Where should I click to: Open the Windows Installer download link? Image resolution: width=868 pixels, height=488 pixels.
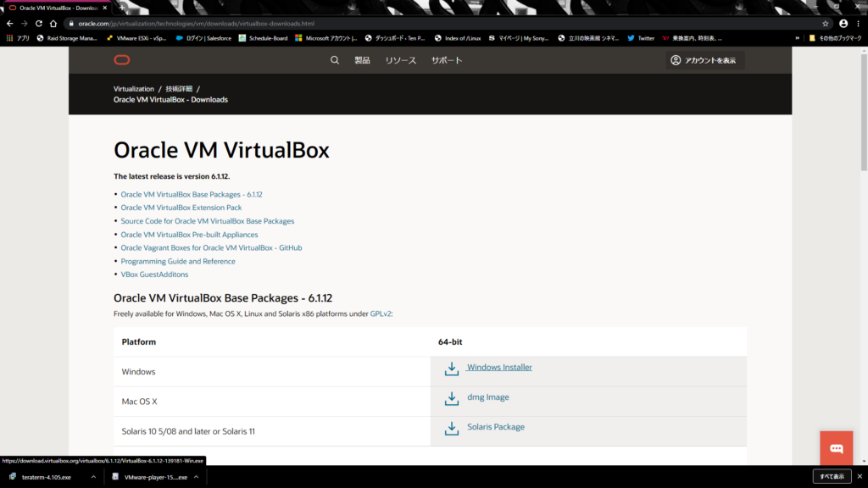499,368
